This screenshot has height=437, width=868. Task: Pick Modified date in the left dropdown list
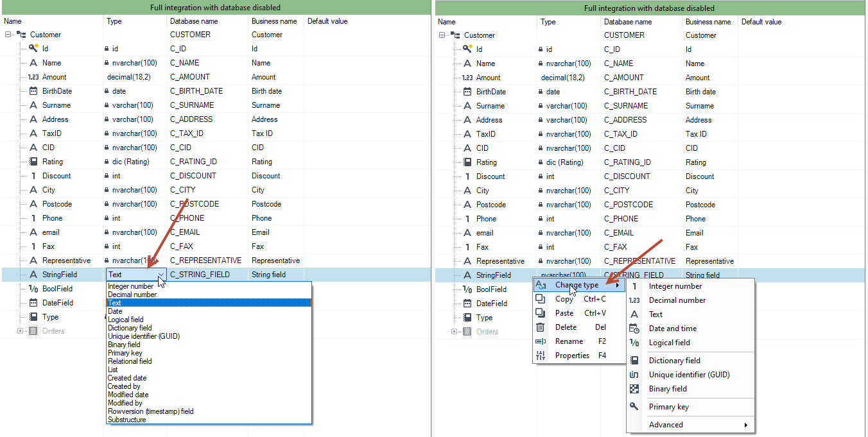[x=209, y=395]
